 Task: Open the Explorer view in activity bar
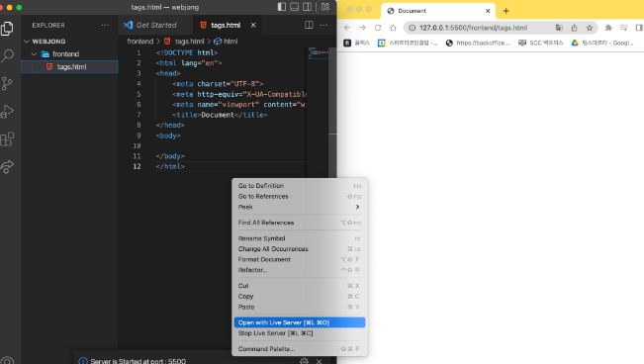click(7, 29)
